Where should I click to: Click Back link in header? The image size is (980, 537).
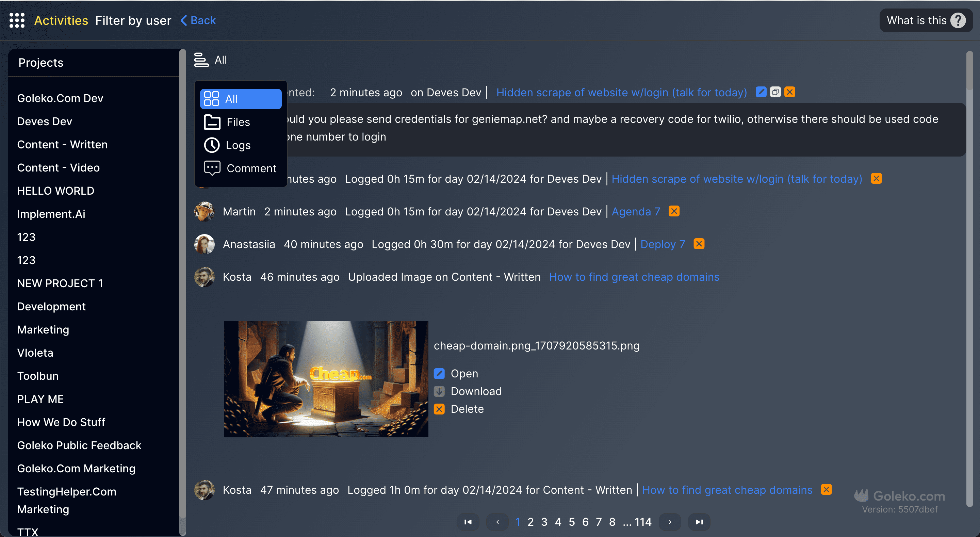[x=198, y=20]
